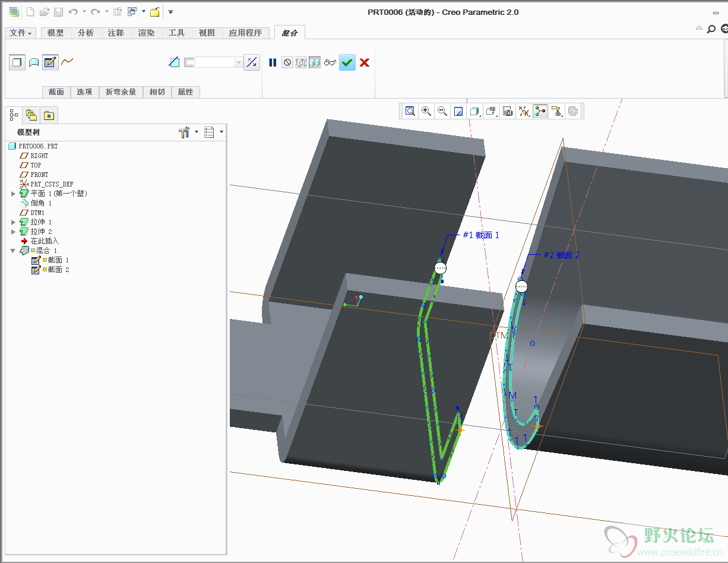Image resolution: width=728 pixels, height=563 pixels.
Task: Click the No Preview icon
Action: click(x=287, y=62)
